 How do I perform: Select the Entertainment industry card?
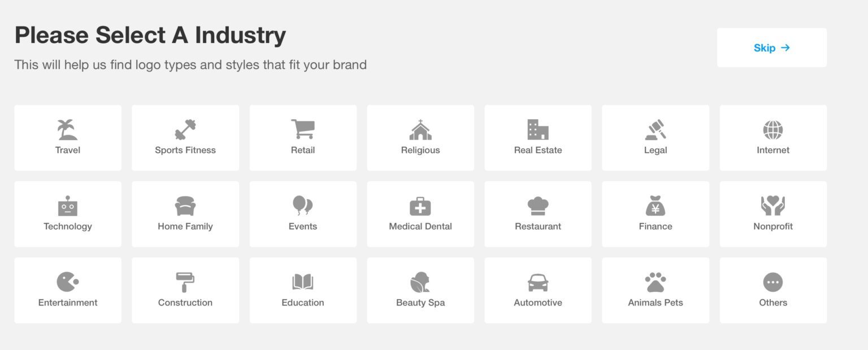(68, 290)
